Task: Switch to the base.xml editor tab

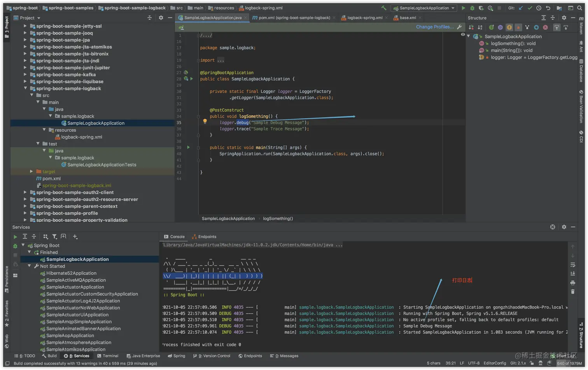Action: click(407, 18)
